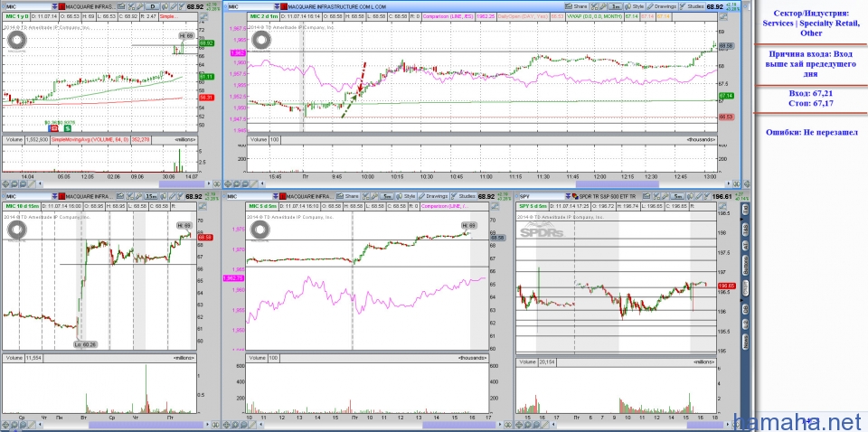
Task: Click wrench settings icon in top 1m chart toolbar
Action: (603, 6)
